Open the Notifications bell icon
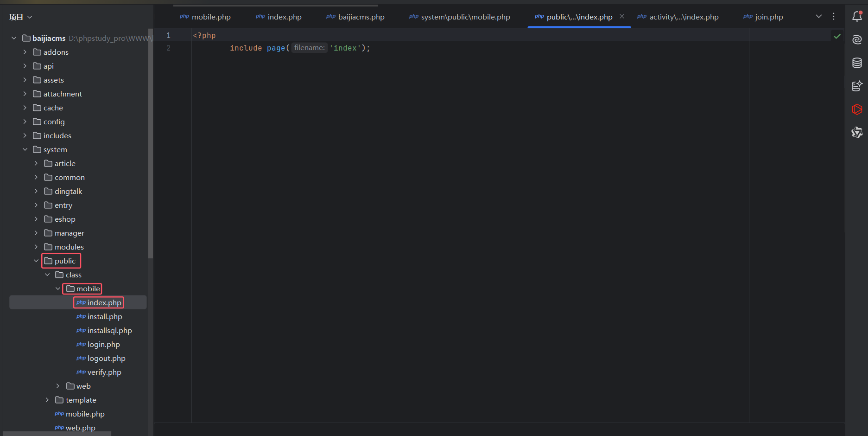The height and width of the screenshot is (436, 868). [x=857, y=17]
